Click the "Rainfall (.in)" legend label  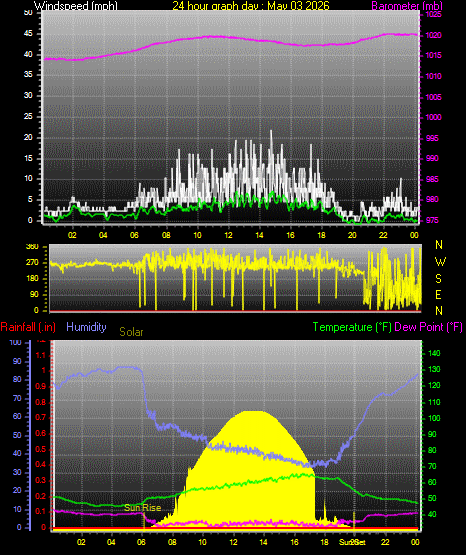point(28,327)
